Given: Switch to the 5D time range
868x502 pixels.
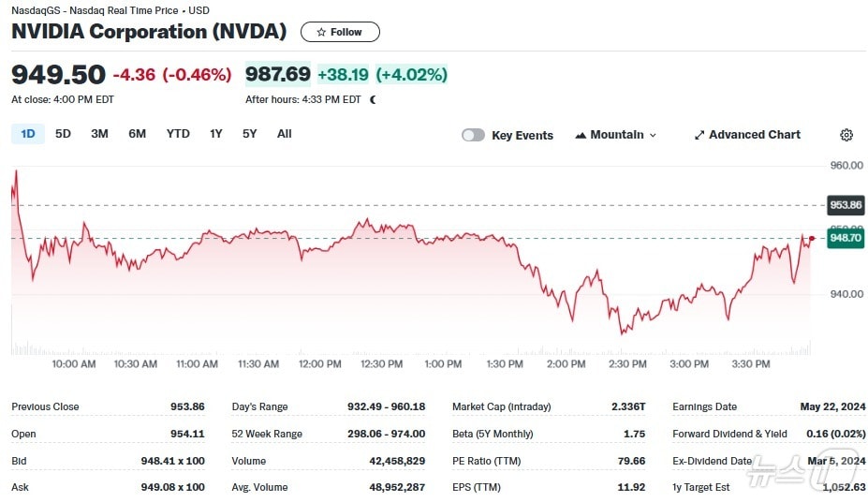Looking at the screenshot, I should [63, 134].
